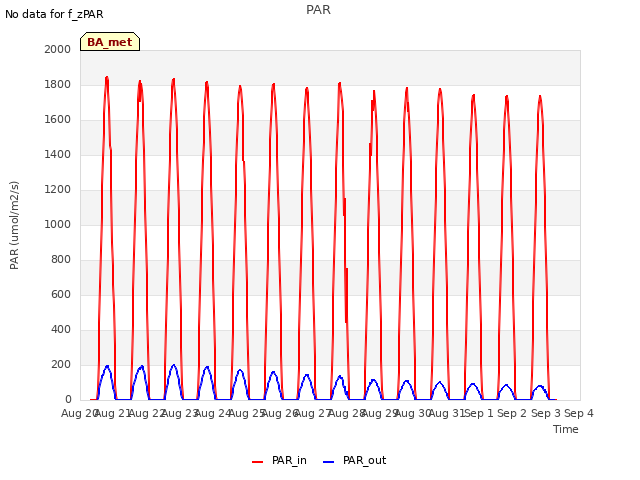
Task: Click the 800 y-axis tick label
Action: tap(61, 260)
